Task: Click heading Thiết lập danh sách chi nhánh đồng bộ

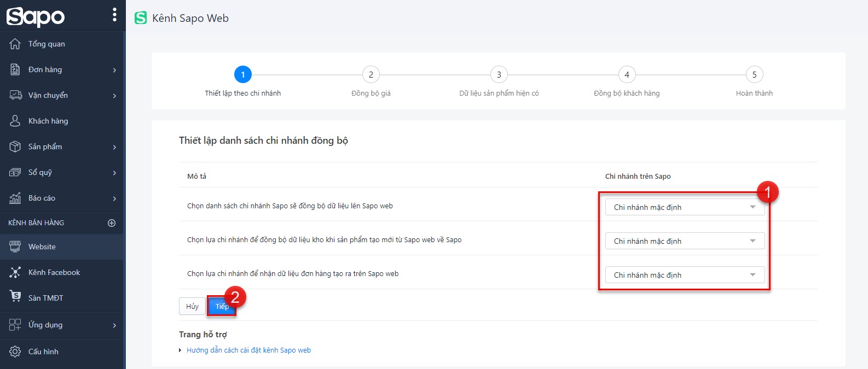Action: 263,140
